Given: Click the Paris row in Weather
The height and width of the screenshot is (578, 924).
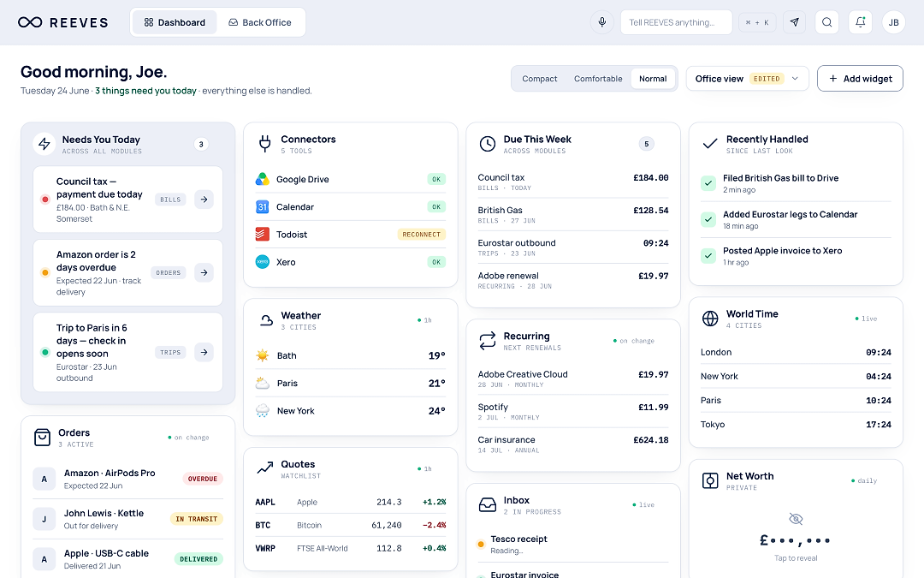Looking at the screenshot, I should pyautogui.click(x=351, y=384).
